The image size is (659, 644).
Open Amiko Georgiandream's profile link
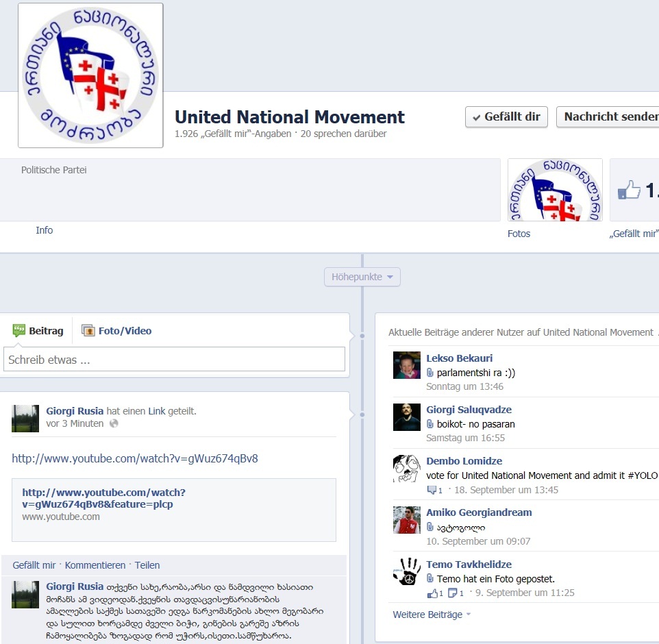pyautogui.click(x=479, y=512)
